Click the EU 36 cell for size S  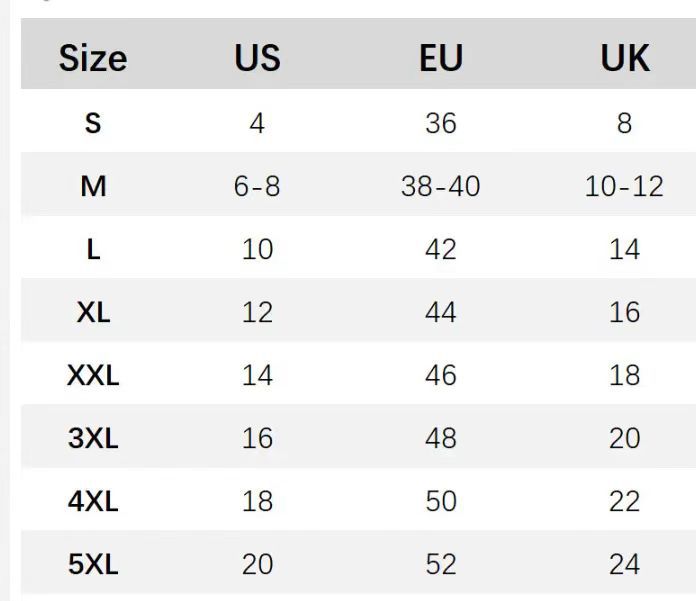[440, 123]
